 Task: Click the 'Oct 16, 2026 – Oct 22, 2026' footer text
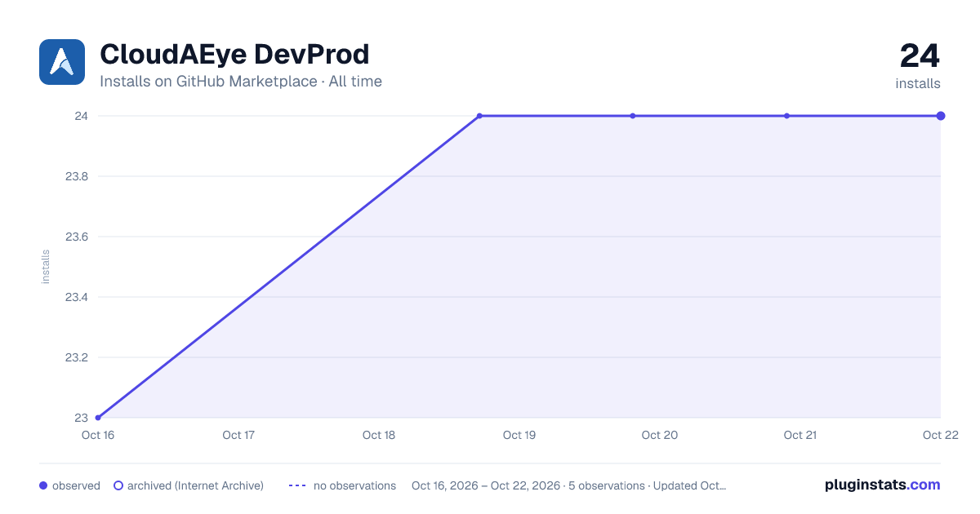pos(486,485)
